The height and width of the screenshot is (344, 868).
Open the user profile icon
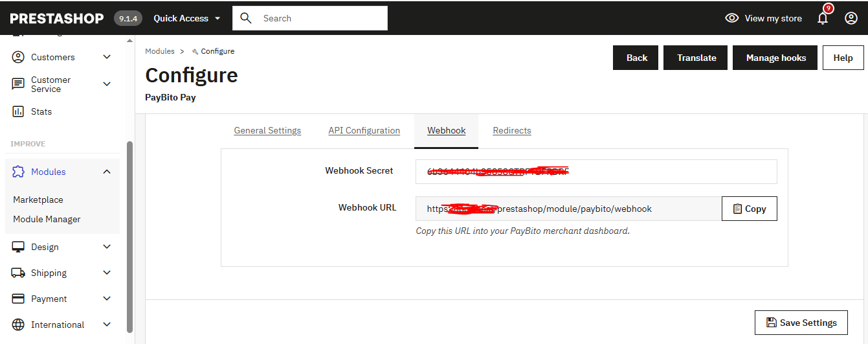pyautogui.click(x=851, y=18)
